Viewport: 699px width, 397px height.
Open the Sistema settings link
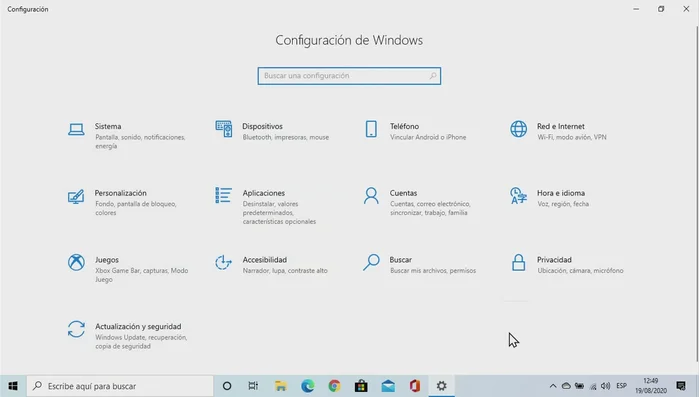(108, 127)
